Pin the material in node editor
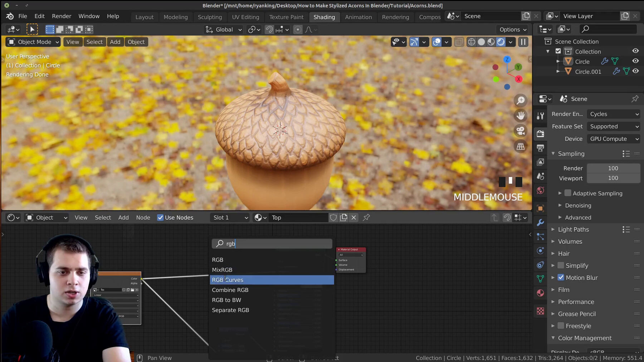This screenshot has width=644, height=362. 366,217
